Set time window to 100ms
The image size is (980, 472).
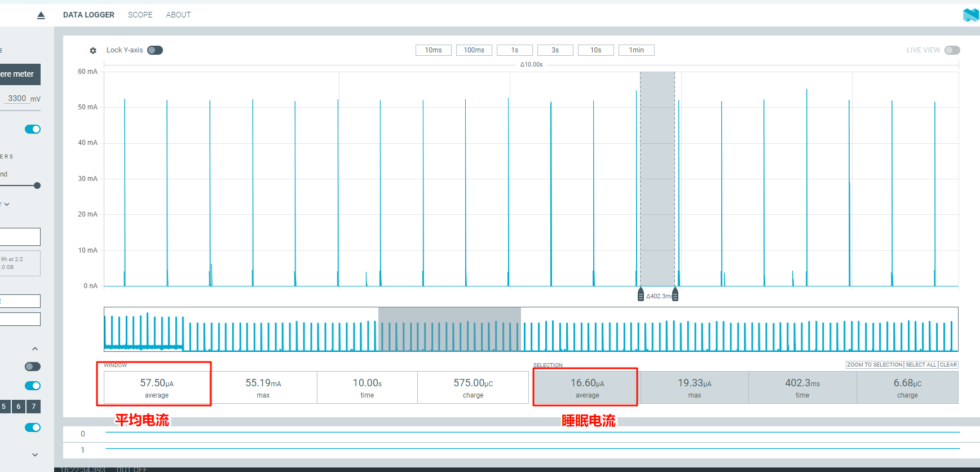pyautogui.click(x=474, y=50)
